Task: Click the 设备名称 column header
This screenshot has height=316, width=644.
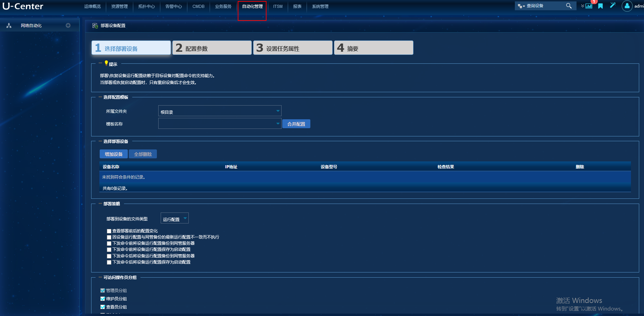Action: pyautogui.click(x=111, y=167)
